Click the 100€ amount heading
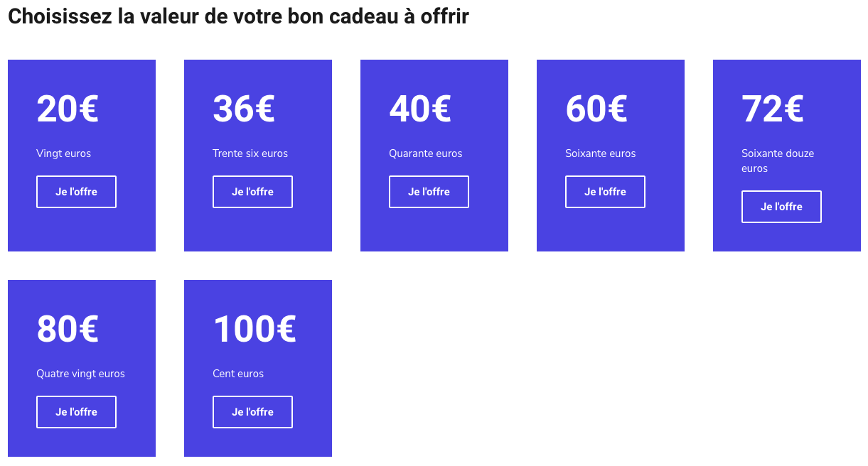 tap(254, 329)
